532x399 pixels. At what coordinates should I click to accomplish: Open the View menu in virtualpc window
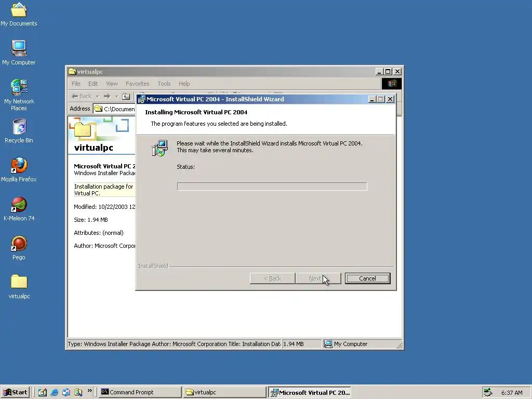click(112, 84)
